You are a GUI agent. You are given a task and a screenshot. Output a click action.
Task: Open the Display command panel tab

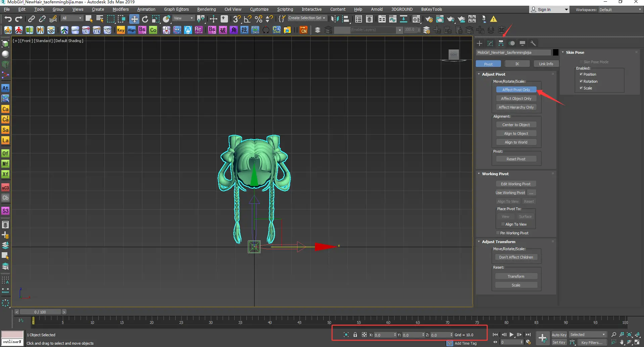[522, 43]
